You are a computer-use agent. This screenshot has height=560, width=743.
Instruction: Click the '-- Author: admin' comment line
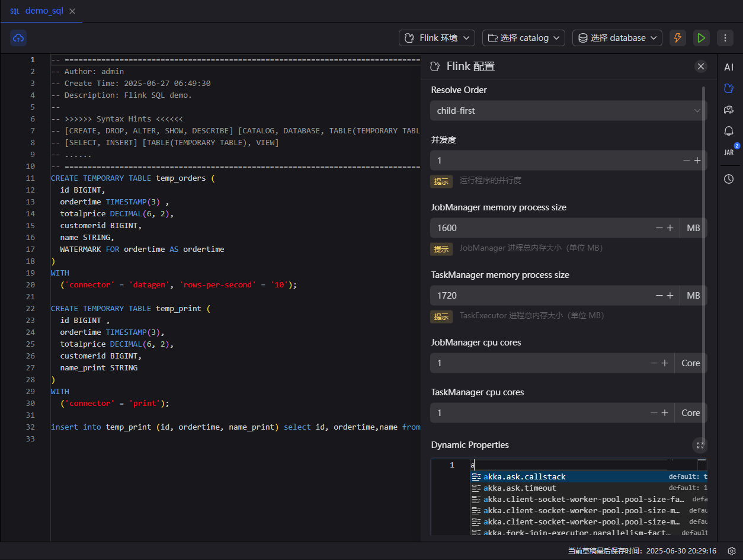[87, 72]
